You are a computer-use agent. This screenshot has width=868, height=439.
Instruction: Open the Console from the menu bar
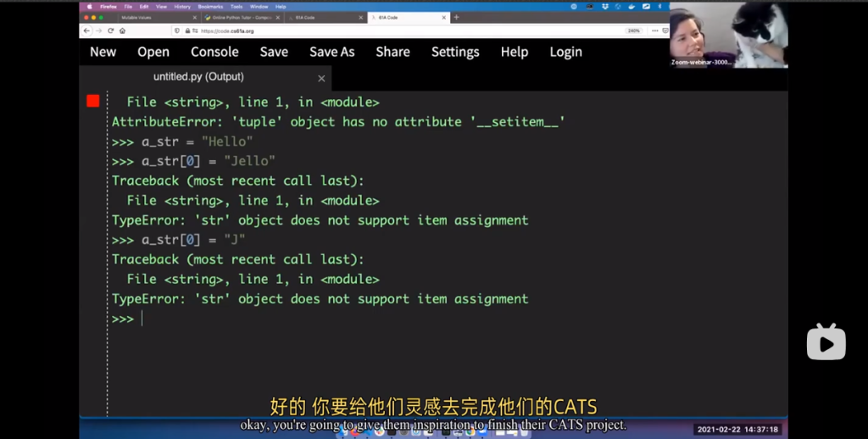click(214, 52)
